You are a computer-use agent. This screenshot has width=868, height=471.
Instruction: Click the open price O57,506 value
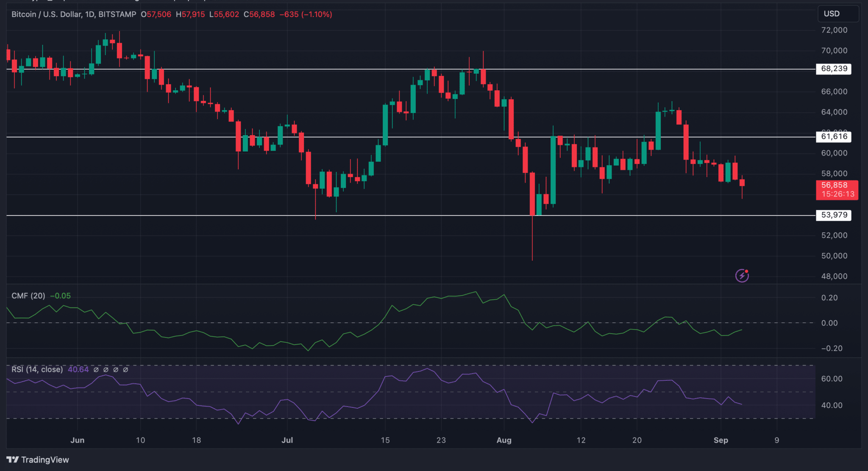tap(156, 14)
